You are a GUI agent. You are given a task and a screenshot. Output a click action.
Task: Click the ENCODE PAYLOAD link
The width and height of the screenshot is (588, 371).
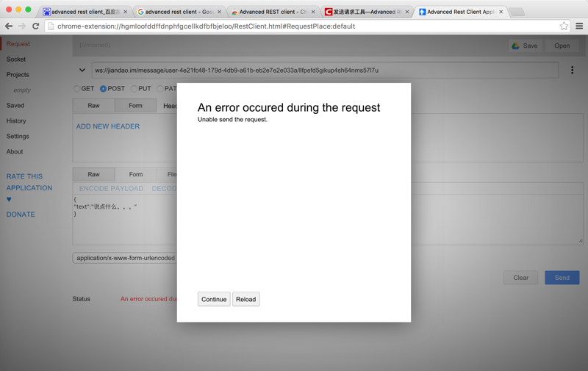(x=111, y=189)
